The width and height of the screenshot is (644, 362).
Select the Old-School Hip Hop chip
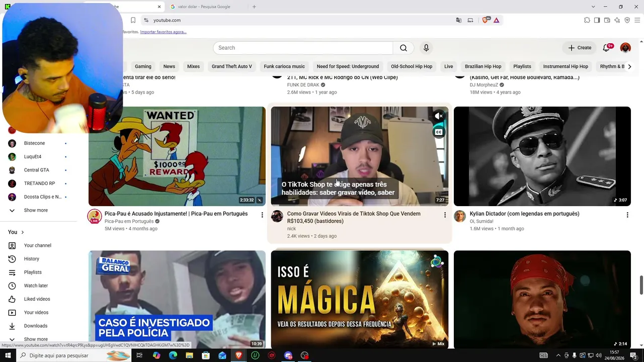[x=412, y=66]
